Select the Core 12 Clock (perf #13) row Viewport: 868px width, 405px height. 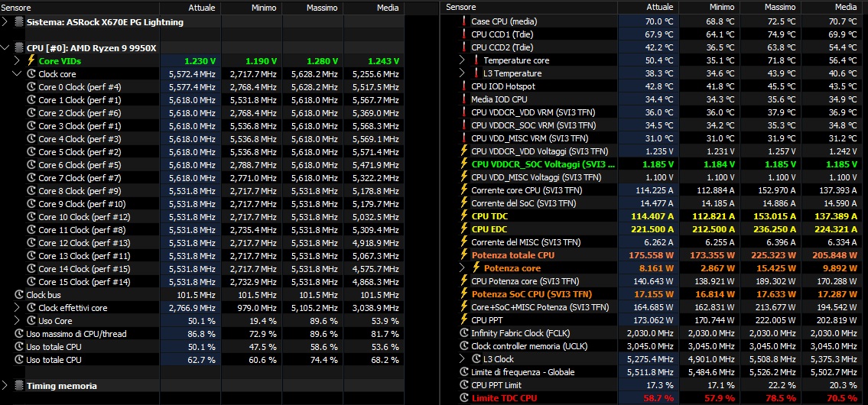click(x=202, y=243)
